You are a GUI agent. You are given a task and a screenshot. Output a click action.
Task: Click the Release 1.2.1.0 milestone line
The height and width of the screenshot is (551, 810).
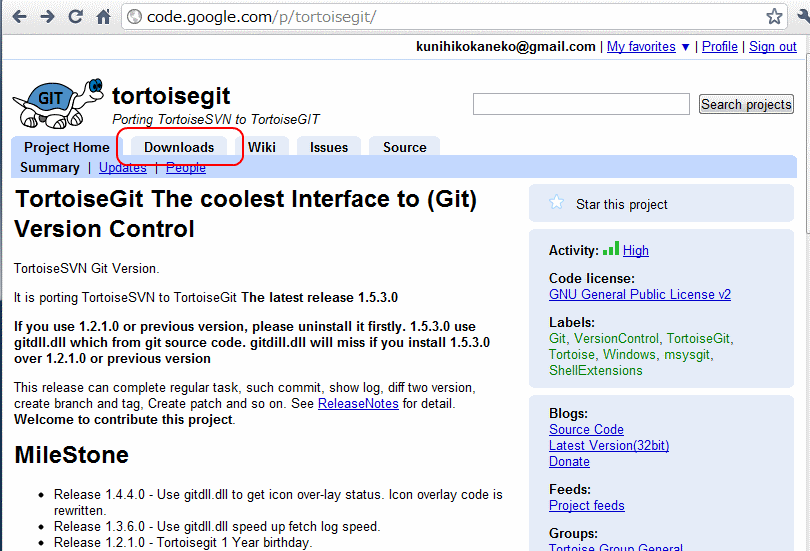tap(183, 542)
